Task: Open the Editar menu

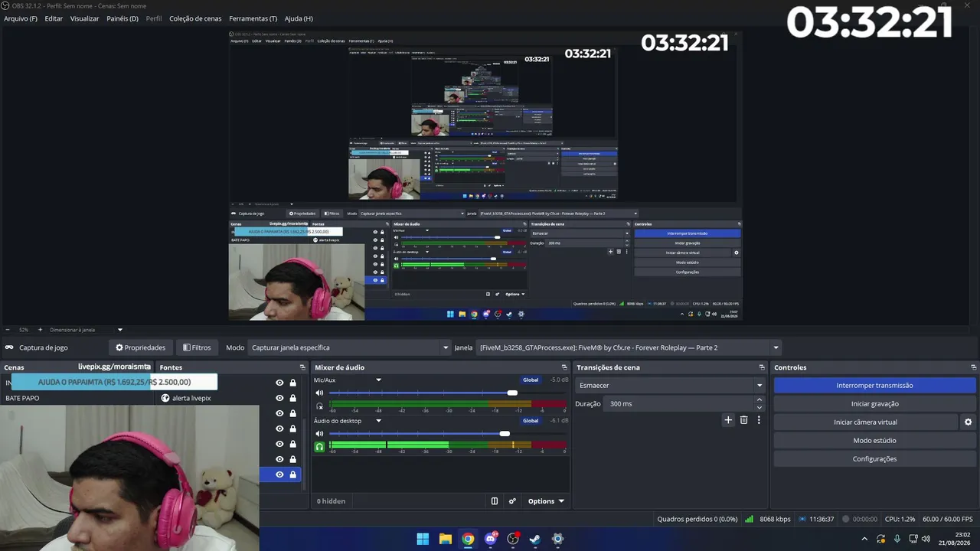Action: click(54, 18)
